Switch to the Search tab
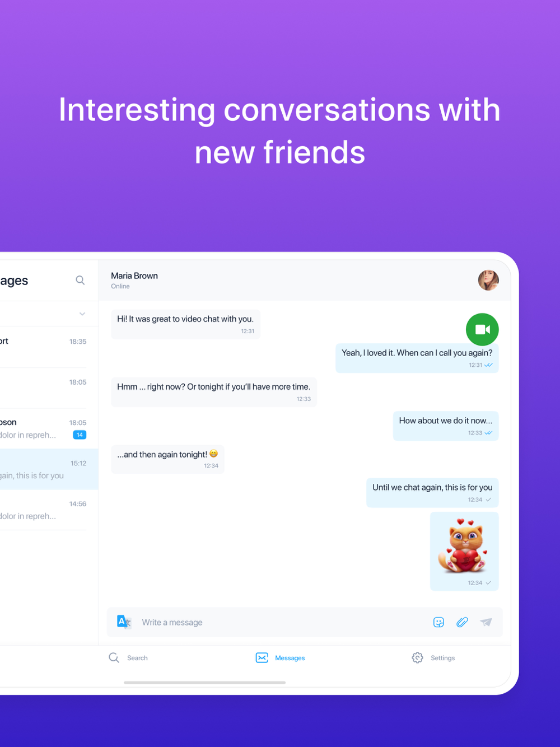 tap(128, 657)
